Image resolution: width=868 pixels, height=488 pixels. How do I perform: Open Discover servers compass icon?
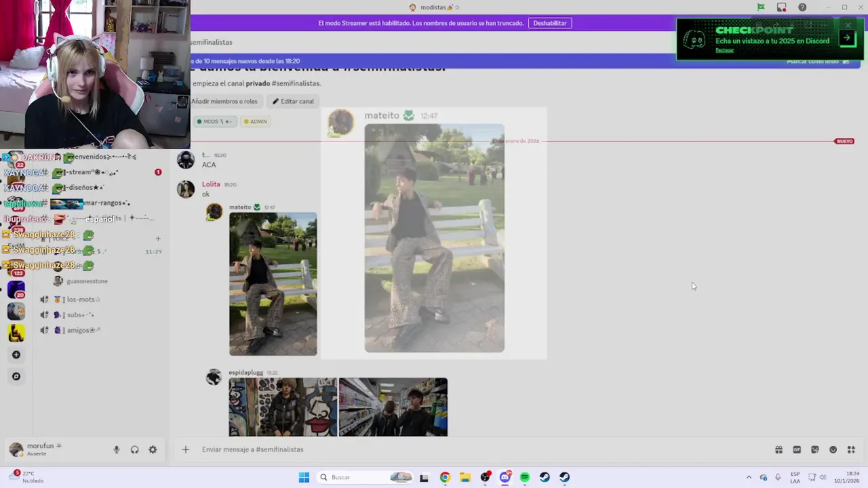pyautogui.click(x=16, y=376)
